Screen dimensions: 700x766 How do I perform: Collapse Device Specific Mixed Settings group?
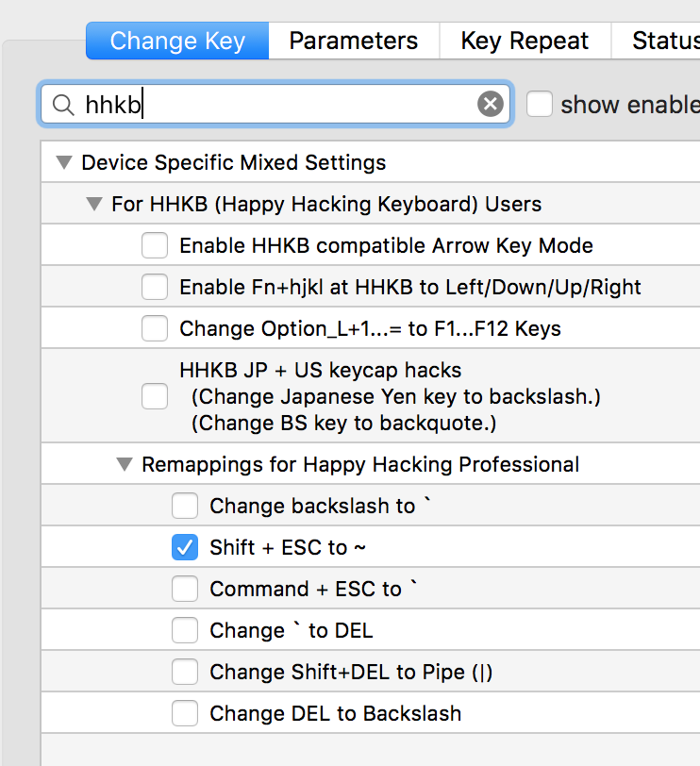[x=64, y=162]
